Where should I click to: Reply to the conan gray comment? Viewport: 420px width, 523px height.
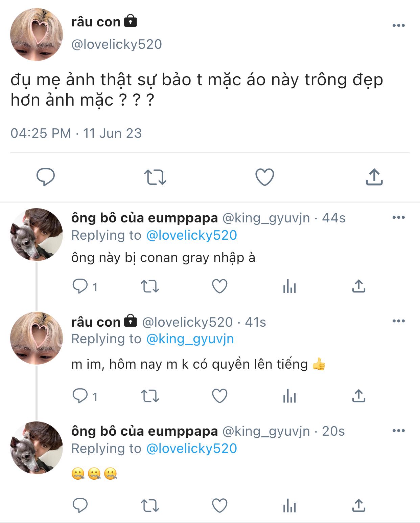80,286
